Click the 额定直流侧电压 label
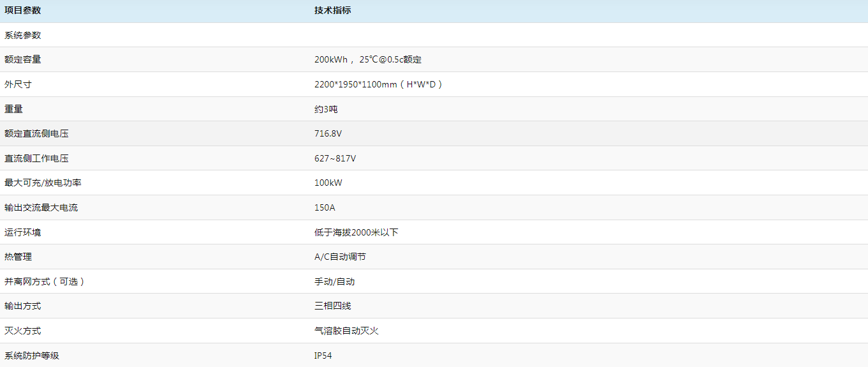Viewport: 868px width, 367px height. (x=36, y=133)
